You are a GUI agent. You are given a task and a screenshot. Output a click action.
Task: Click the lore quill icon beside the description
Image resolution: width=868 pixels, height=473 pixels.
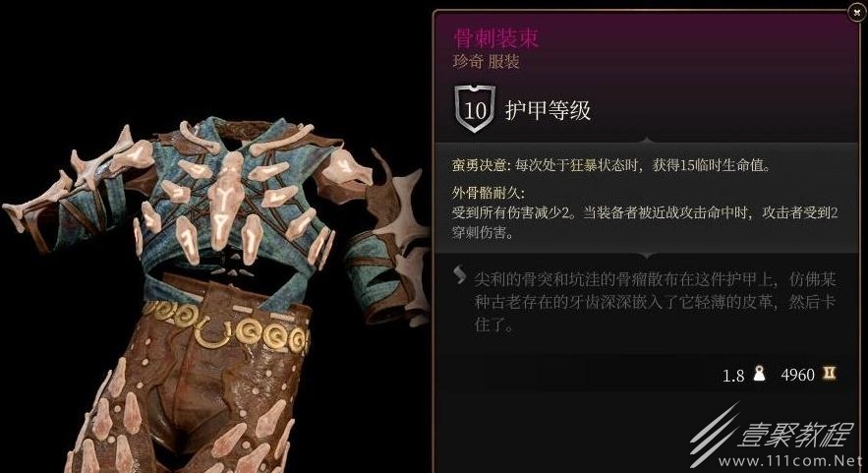tap(459, 274)
